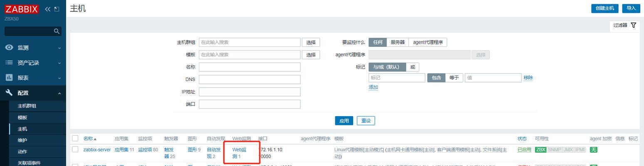
Task: Click the funnel filter icon
Action: click(634, 25)
